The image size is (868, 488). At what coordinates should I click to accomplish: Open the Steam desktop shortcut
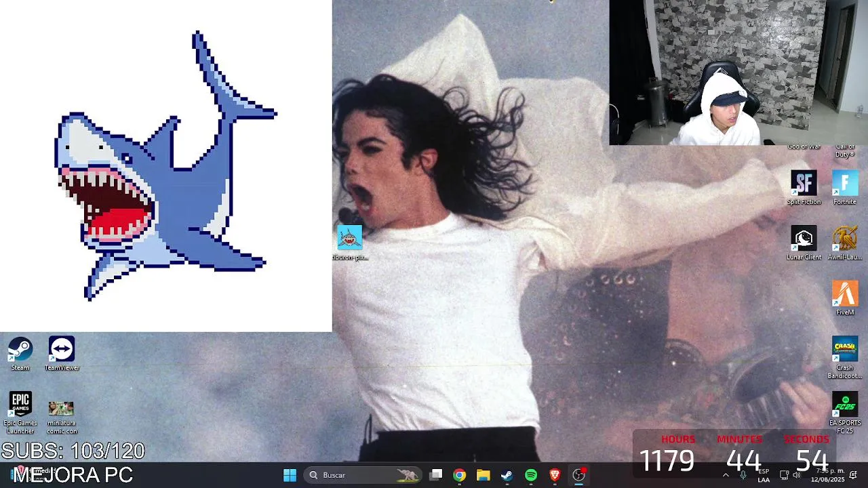pyautogui.click(x=20, y=354)
